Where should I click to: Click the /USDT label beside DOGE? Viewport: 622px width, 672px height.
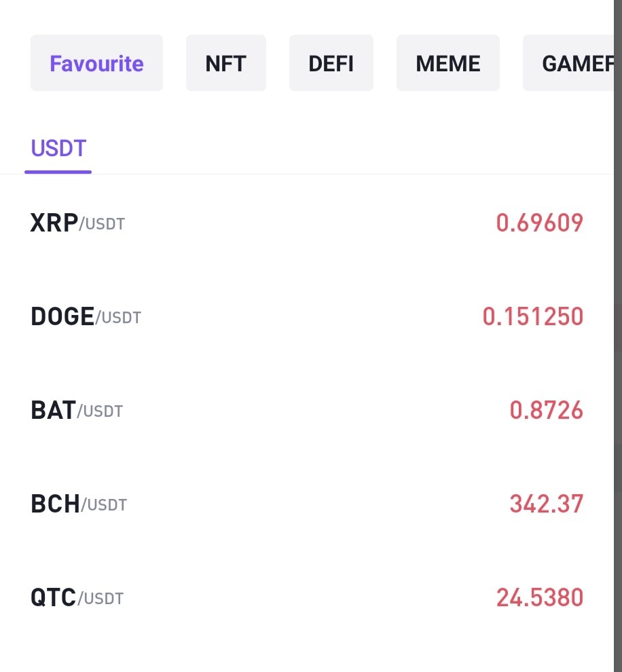(x=118, y=318)
